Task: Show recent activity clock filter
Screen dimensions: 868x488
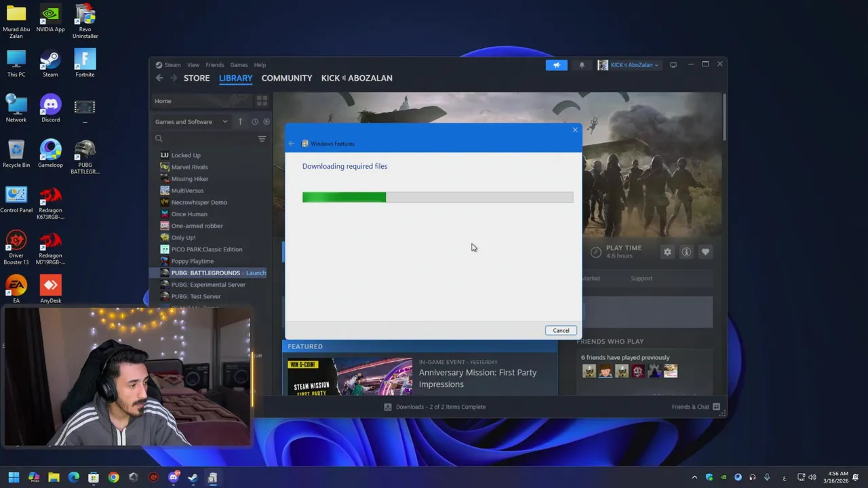Action: click(x=255, y=122)
